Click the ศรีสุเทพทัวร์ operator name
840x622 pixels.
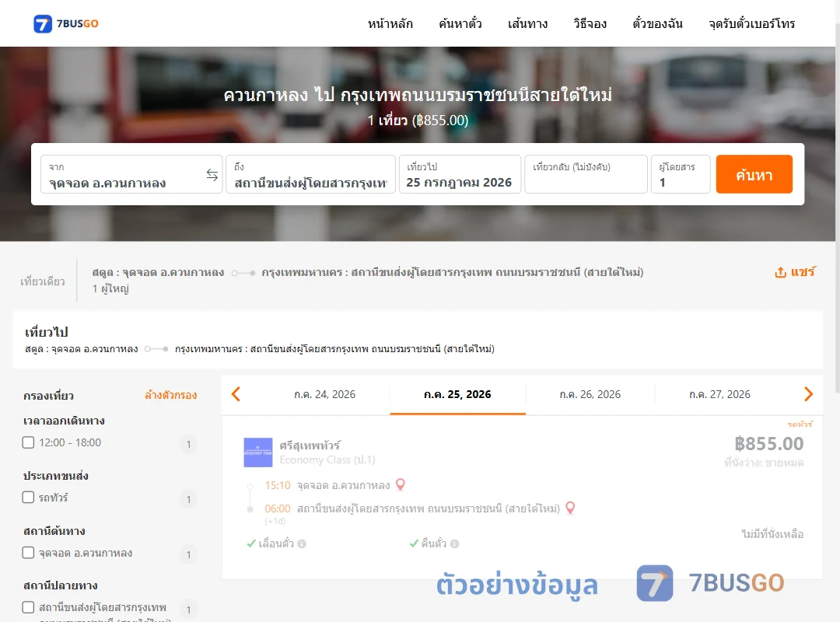[310, 446]
